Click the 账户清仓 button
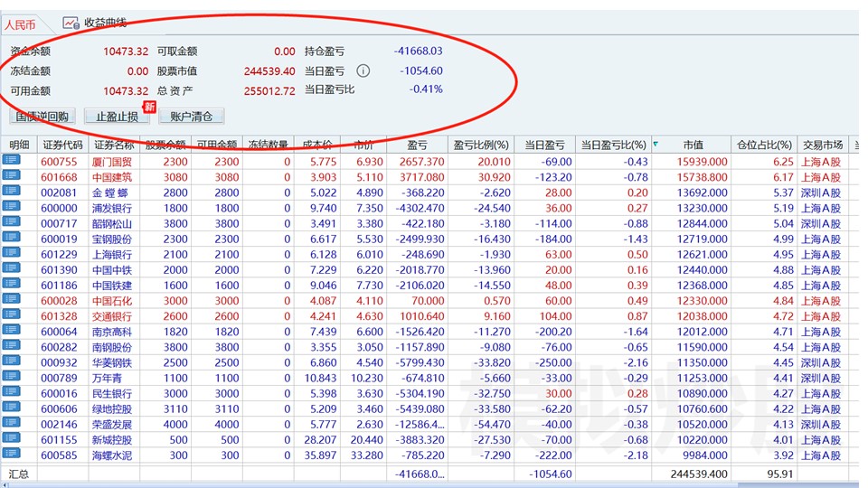This screenshot has height=488, width=868. click(x=192, y=117)
